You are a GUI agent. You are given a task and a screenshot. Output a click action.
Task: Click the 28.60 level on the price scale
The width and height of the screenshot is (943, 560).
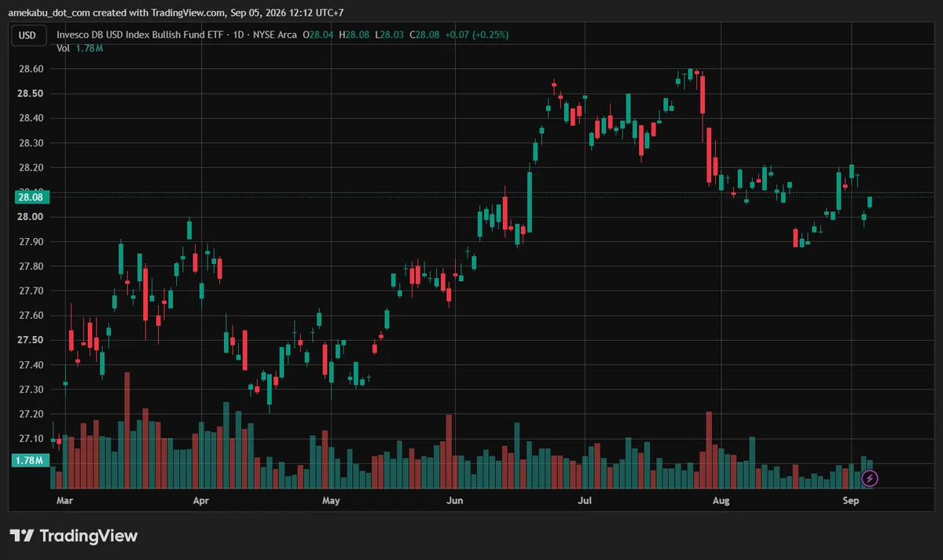31,69
